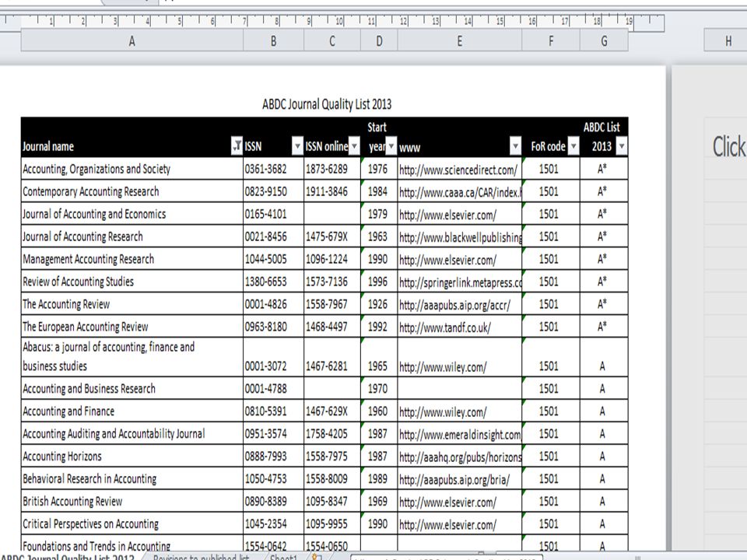Screen dimensions: 747x560
Task: Open the http://springerlink.metapress link
Action: pos(460,282)
